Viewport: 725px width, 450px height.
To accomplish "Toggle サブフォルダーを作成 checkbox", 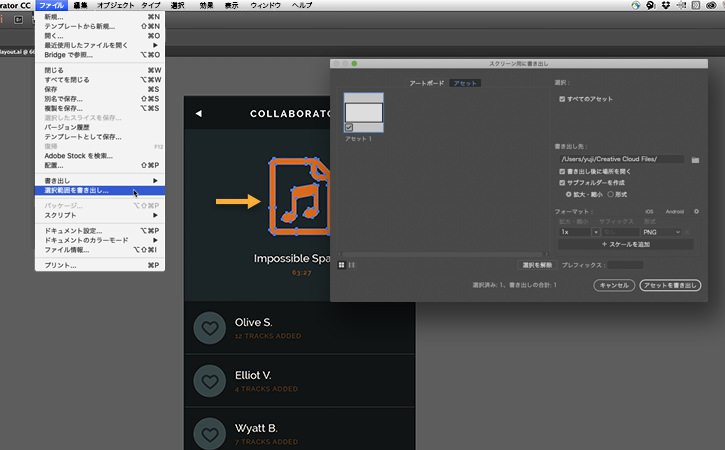I will tap(562, 183).
